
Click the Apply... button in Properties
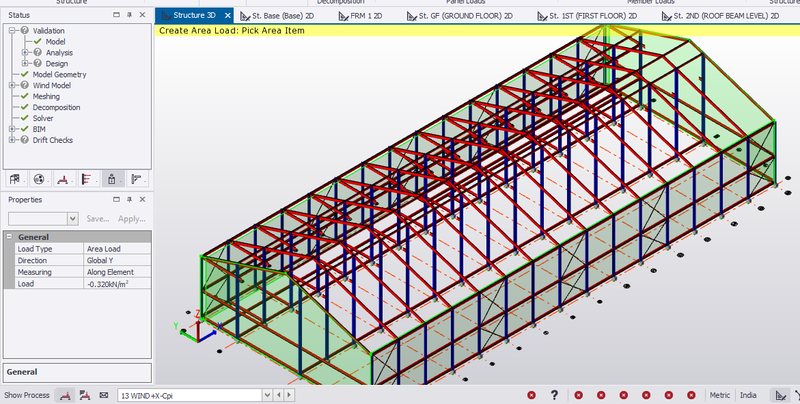pos(132,218)
